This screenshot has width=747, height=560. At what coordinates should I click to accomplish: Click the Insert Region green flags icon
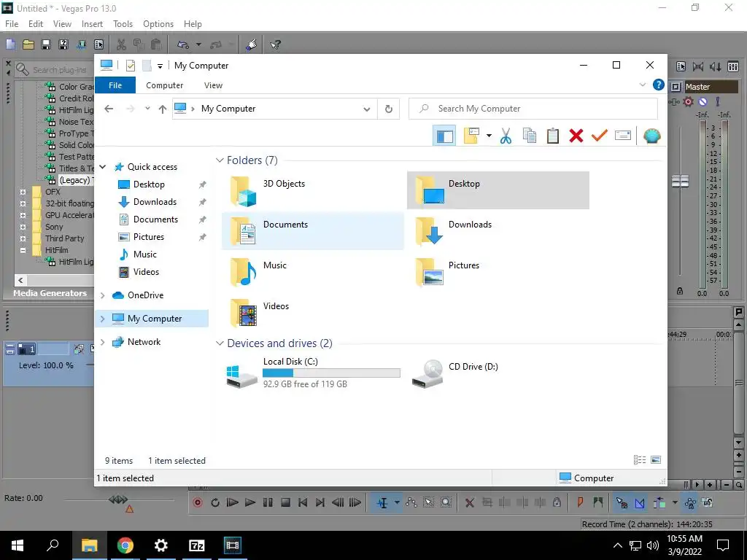[598, 502]
